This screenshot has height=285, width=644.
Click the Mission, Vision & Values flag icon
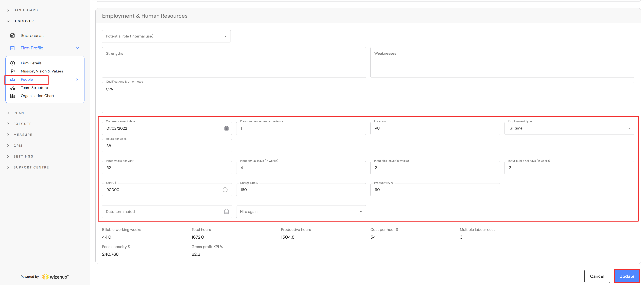pyautogui.click(x=12, y=71)
